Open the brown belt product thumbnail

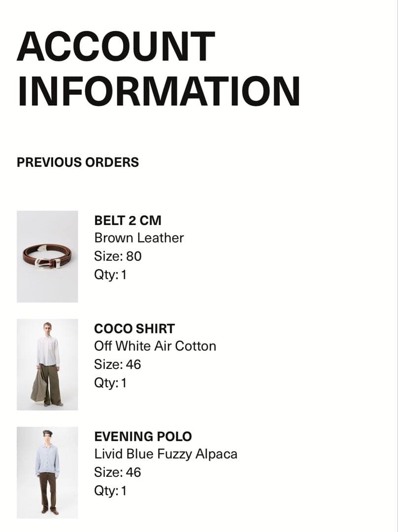pos(47,257)
